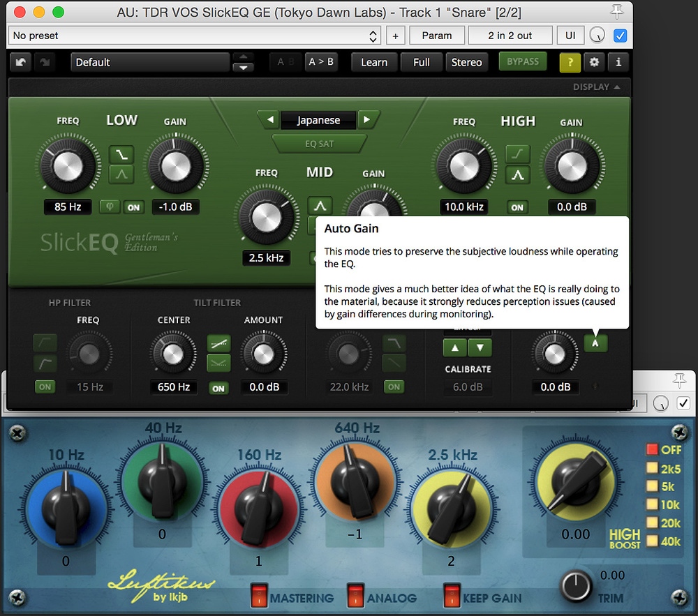Viewport: 698px width, 616px height.
Task: Choose the lower LP filter slope icon
Action: (x=394, y=363)
